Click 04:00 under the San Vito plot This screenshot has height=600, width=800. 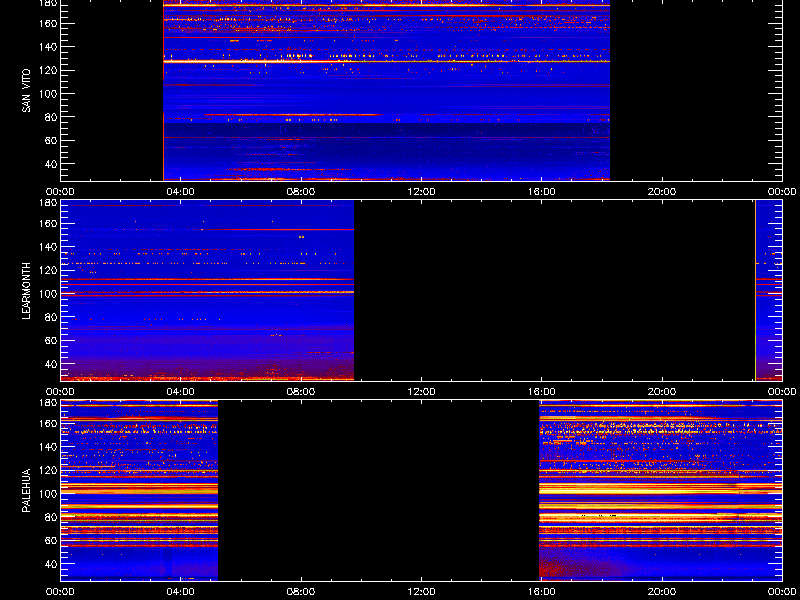[181, 192]
